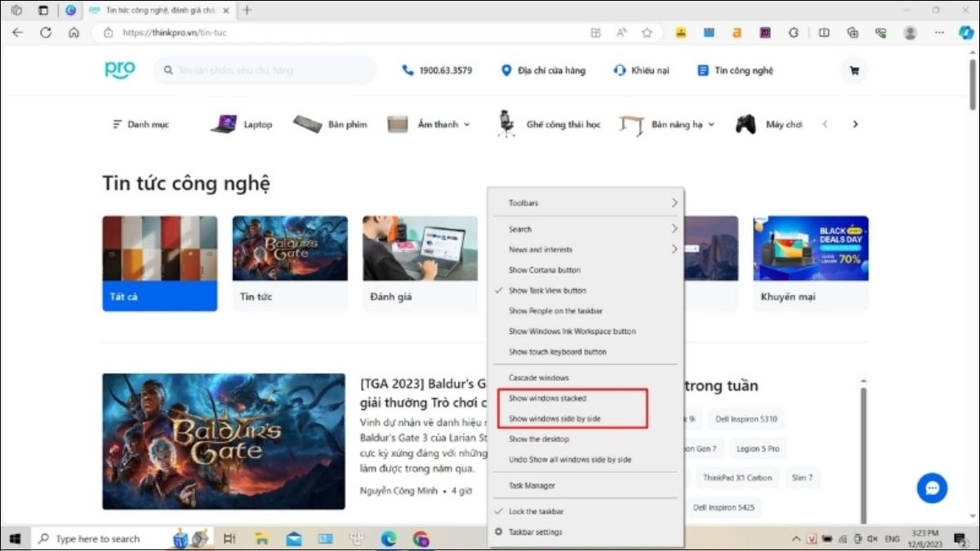Open the Edge profile avatar

click(x=910, y=33)
